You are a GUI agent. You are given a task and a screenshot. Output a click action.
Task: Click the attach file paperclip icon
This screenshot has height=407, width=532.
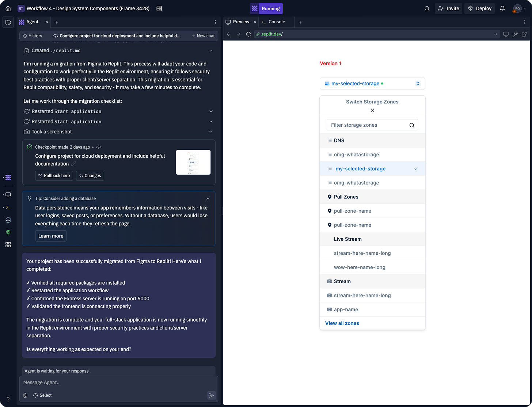coord(25,395)
